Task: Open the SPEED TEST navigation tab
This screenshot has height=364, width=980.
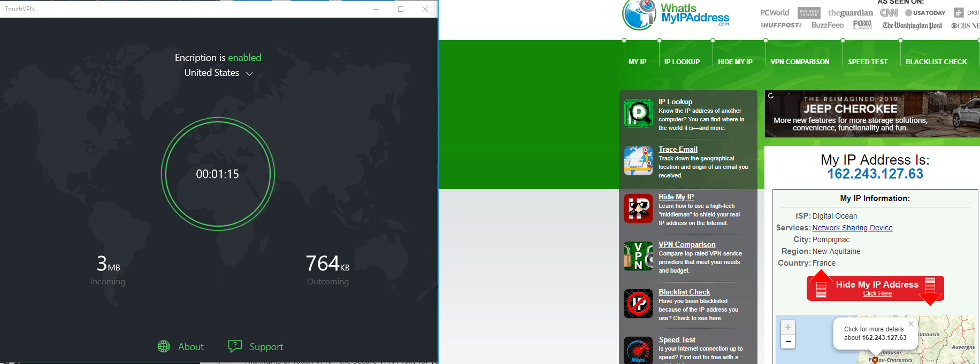Action: (868, 62)
